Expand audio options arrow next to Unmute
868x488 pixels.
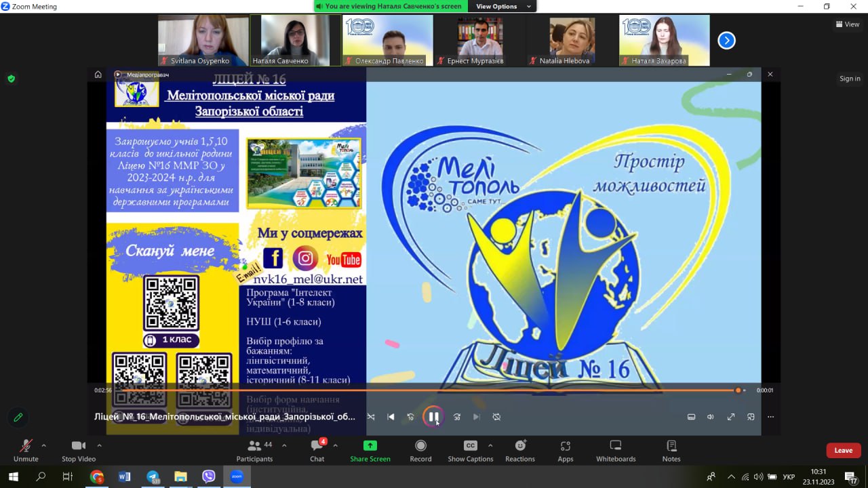pos(44,445)
